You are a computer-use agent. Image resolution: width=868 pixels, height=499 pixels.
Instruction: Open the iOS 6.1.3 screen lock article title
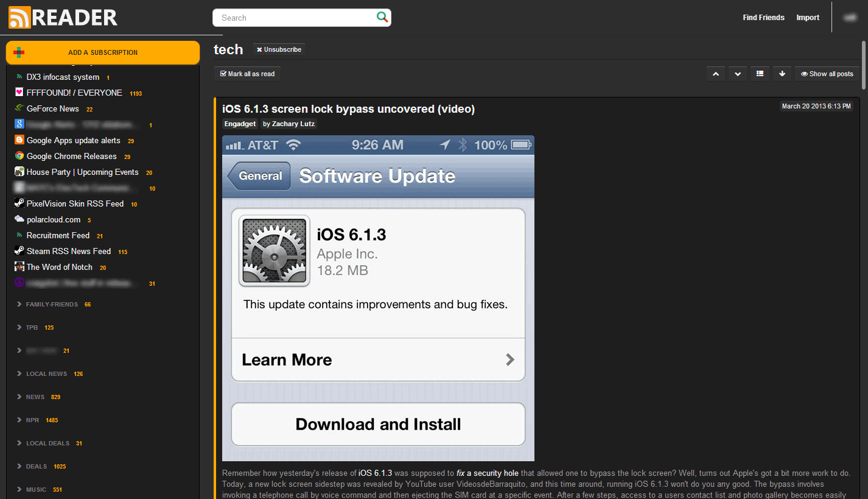click(348, 109)
